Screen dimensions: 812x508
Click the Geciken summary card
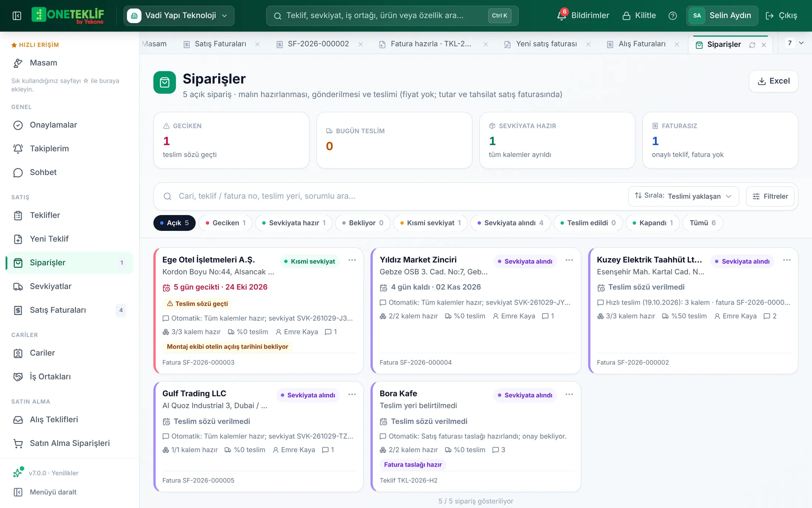pyautogui.click(x=231, y=140)
